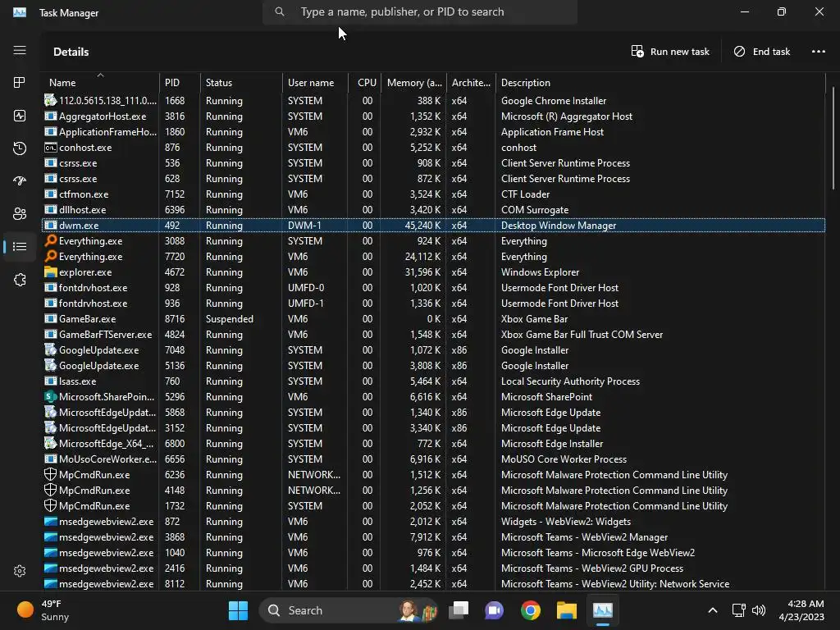The height and width of the screenshot is (630, 840).
Task: Open the hamburger navigation menu
Action: click(20, 50)
